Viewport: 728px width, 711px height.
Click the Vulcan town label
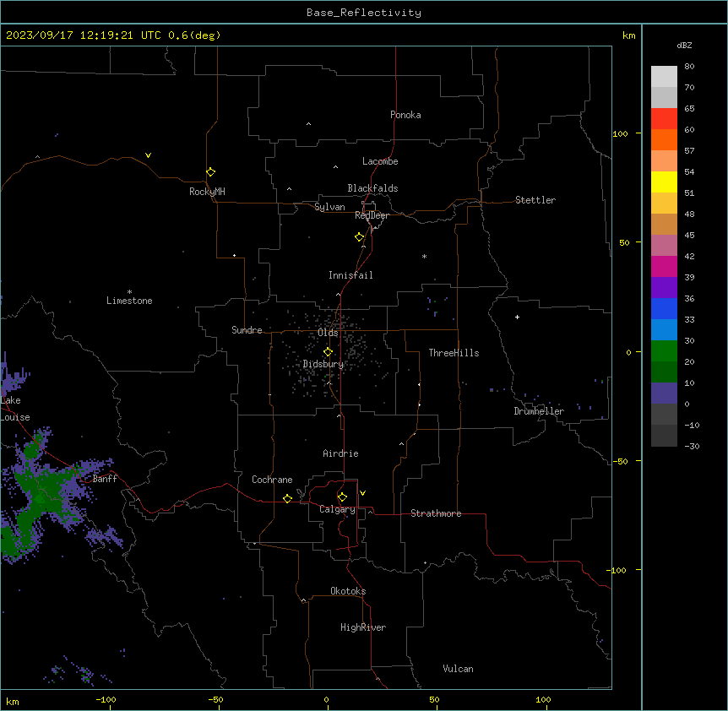coord(458,669)
